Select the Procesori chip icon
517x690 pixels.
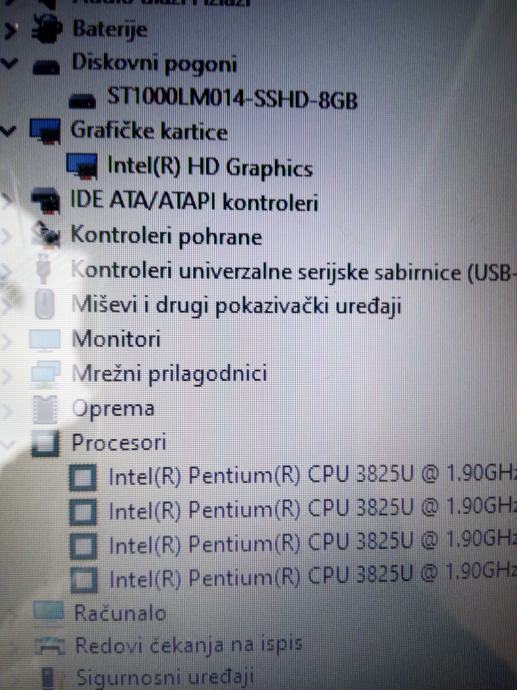click(x=45, y=443)
